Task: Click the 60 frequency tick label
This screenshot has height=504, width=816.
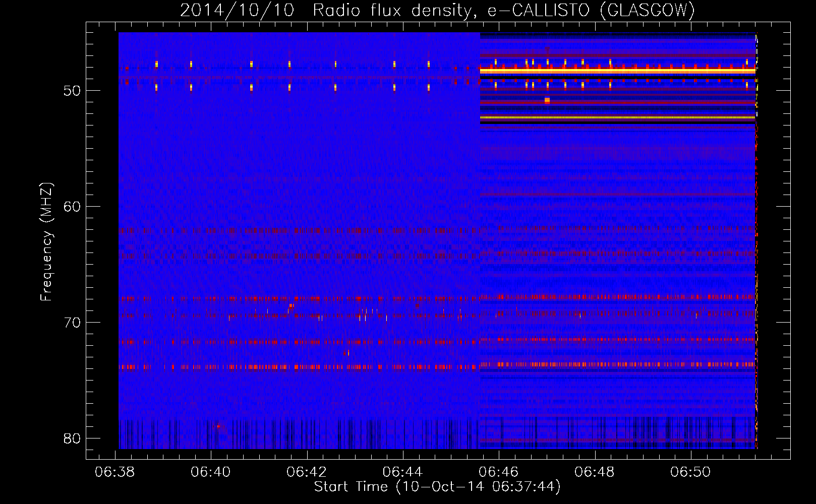Action: (72, 207)
